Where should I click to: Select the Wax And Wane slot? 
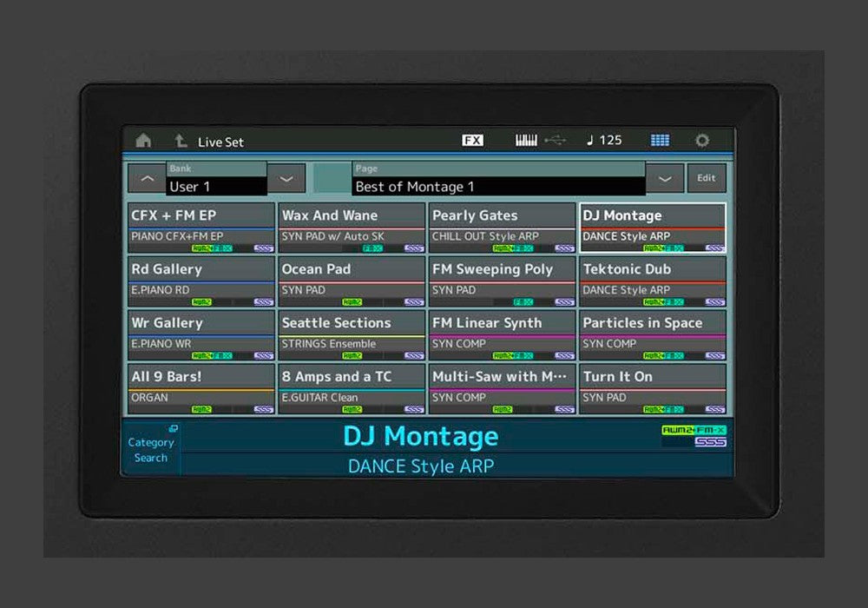[352, 228]
